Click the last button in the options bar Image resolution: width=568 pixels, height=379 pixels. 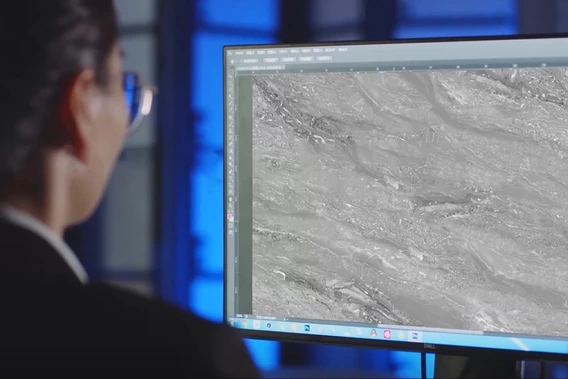[x=324, y=58]
